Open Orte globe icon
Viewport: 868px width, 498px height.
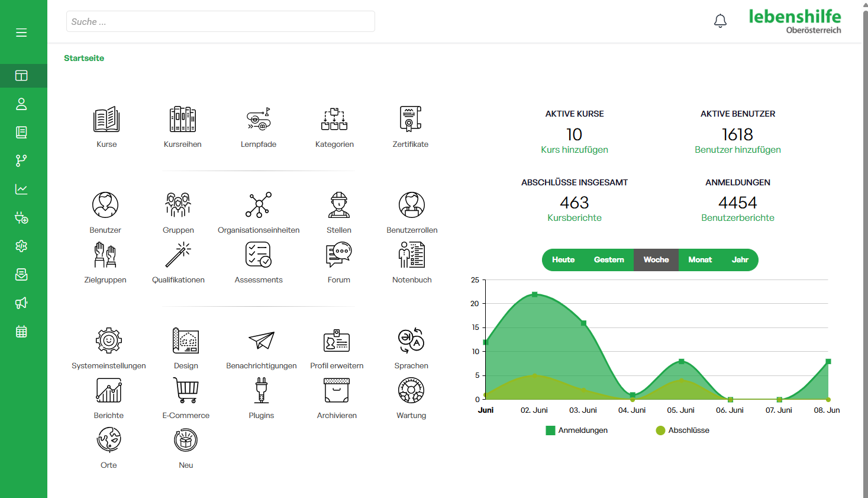pos(109,440)
